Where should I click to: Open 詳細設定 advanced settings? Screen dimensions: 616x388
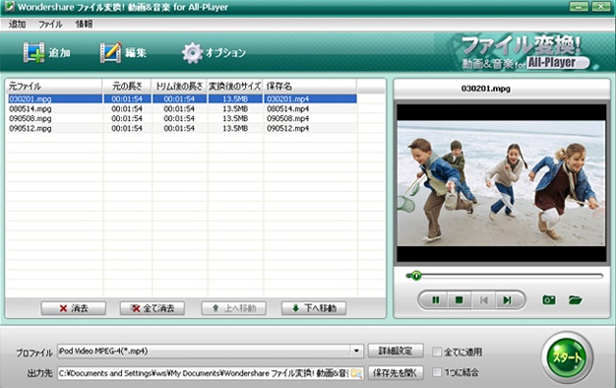396,351
